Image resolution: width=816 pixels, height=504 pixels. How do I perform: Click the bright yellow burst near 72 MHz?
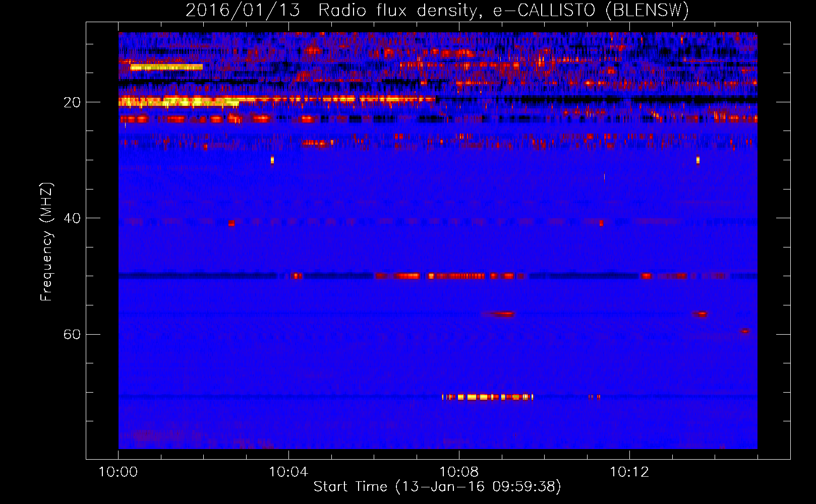[488, 397]
